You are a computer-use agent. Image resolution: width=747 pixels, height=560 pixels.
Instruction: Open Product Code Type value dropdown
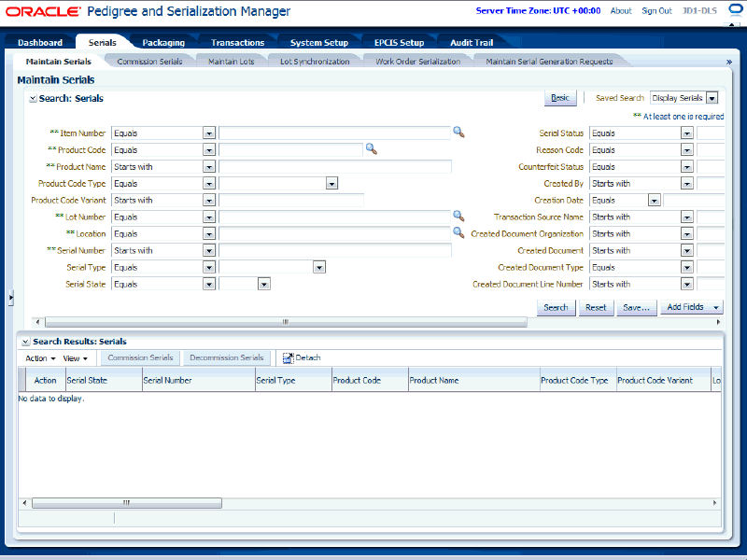pos(332,183)
